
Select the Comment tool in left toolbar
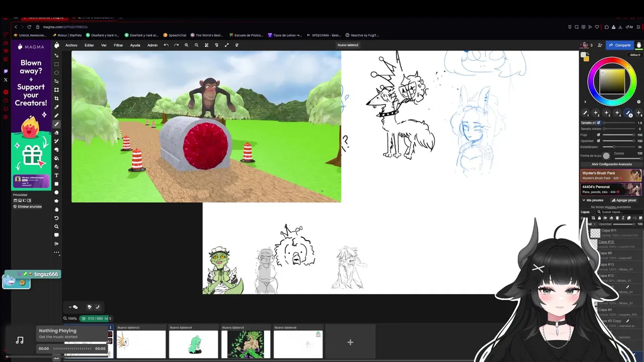pos(56,234)
